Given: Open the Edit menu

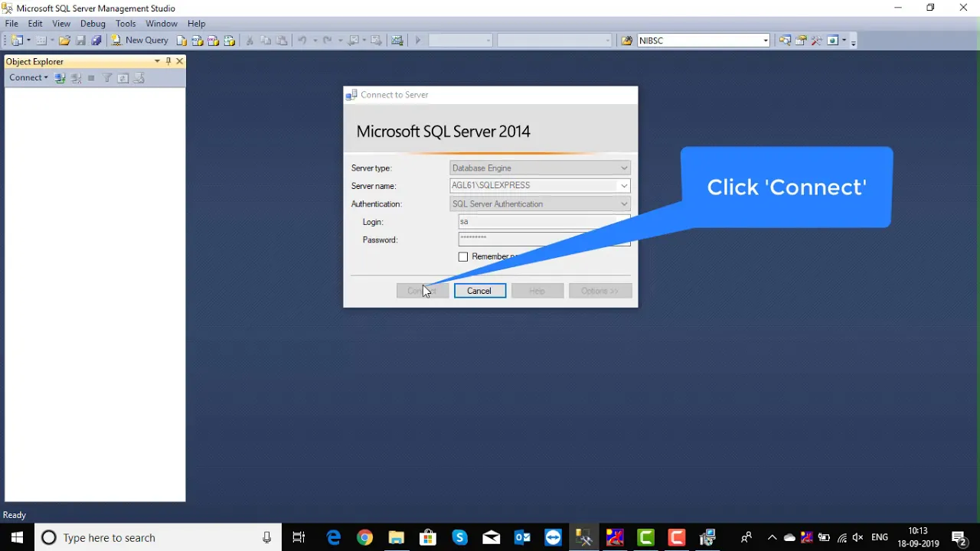Looking at the screenshot, I should (35, 24).
